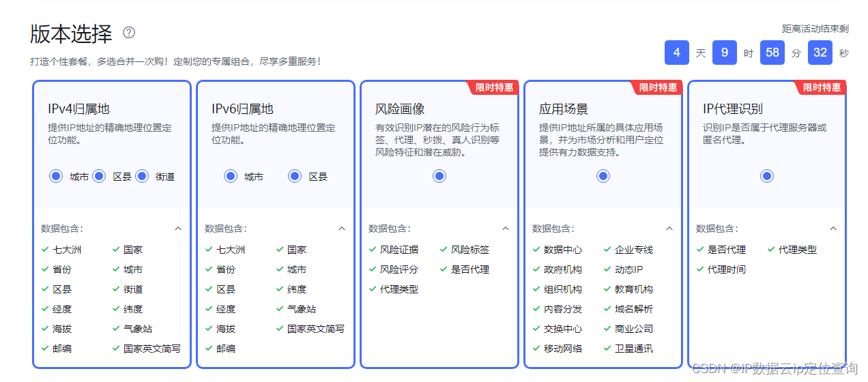This screenshot has height=382, width=868.
Task: Collapse 数据包含 list in 应用场景 card
Action: [x=669, y=229]
